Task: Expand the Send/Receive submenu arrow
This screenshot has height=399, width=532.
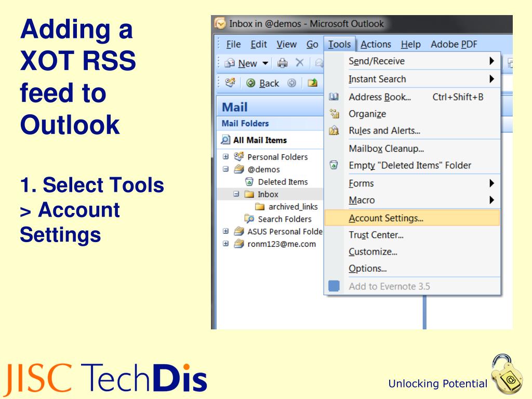Action: (491, 61)
